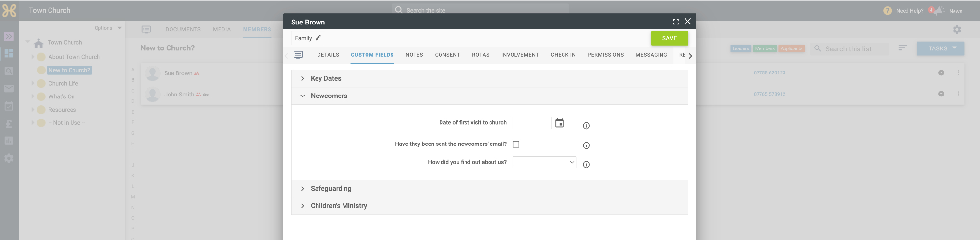Tick the newcomers' email sent checkbox
Viewport: 980px width, 240px height.
pyautogui.click(x=516, y=144)
